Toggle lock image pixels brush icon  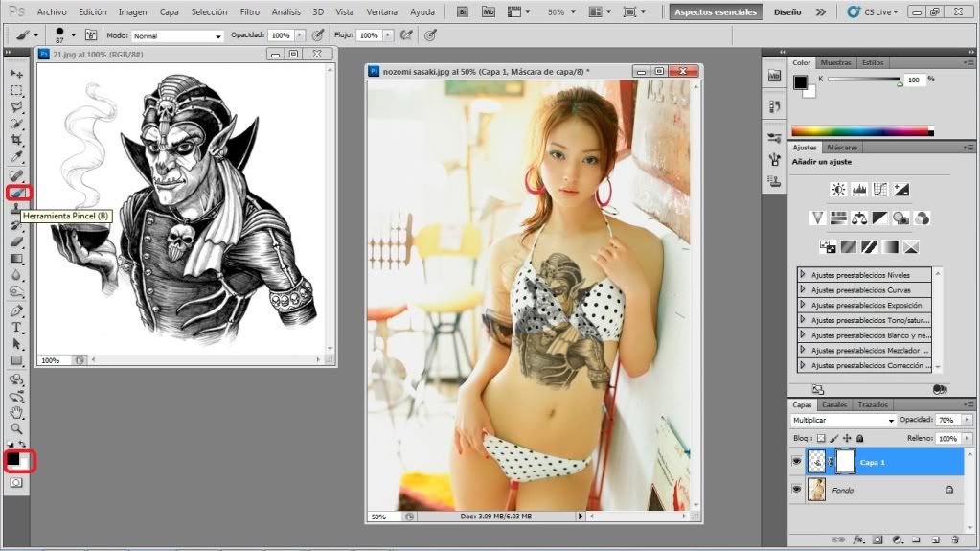(833, 439)
